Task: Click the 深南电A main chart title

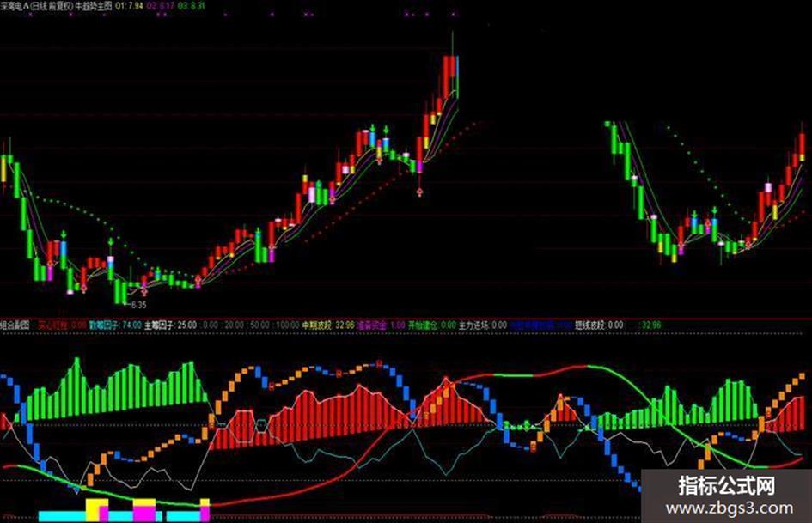Action: 56,6
